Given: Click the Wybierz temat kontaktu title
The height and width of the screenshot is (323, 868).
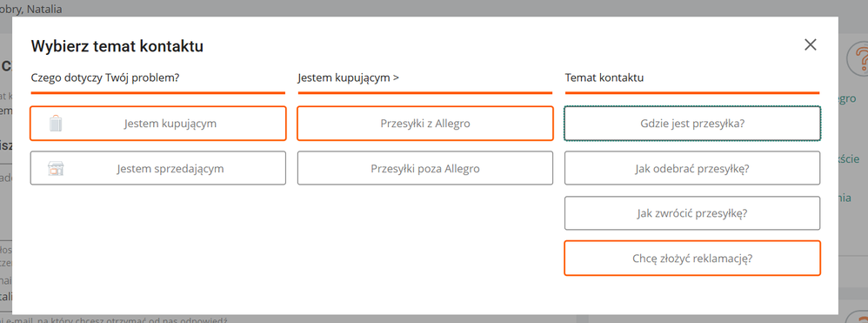Looking at the screenshot, I should pos(117,46).
